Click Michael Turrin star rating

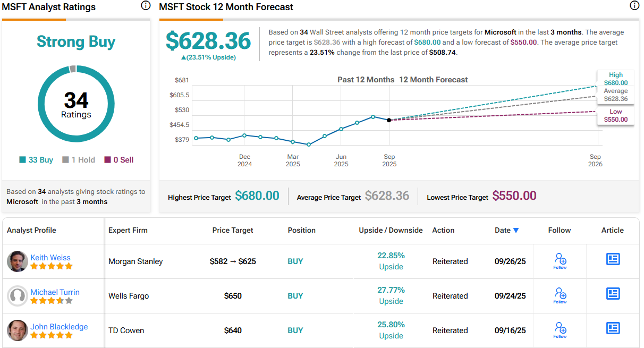[x=51, y=301]
